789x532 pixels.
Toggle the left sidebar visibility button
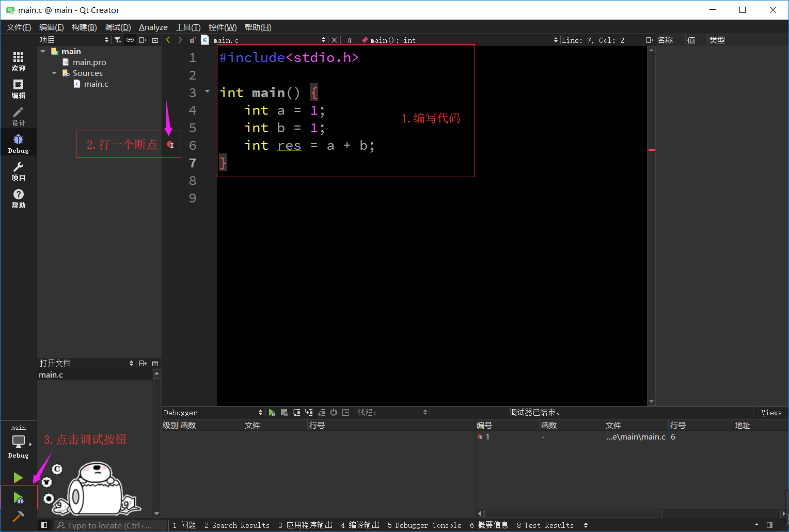click(x=44, y=525)
